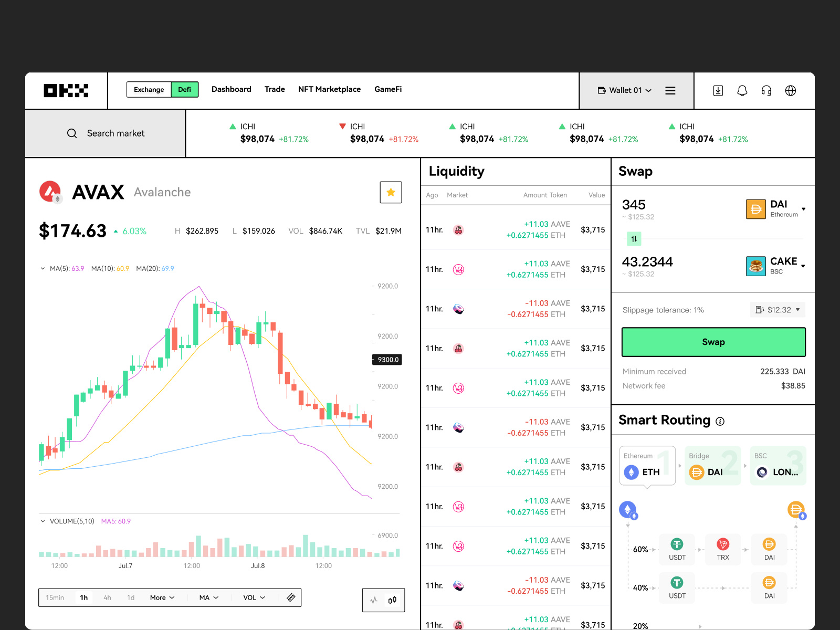Click the swap direction arrows icon

point(634,239)
